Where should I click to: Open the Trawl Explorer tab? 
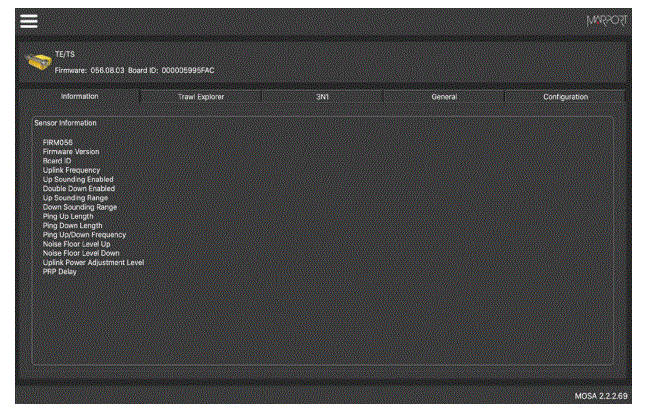point(201,97)
